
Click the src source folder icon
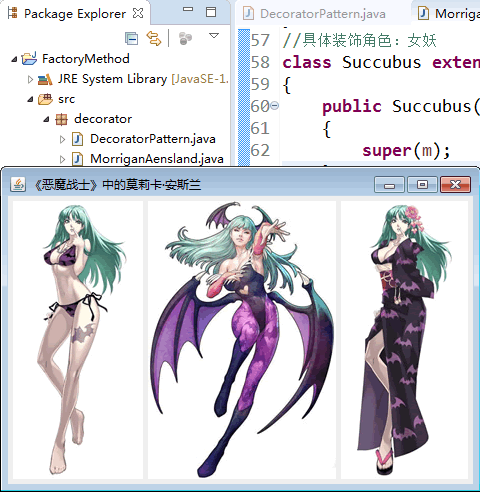[x=45, y=99]
